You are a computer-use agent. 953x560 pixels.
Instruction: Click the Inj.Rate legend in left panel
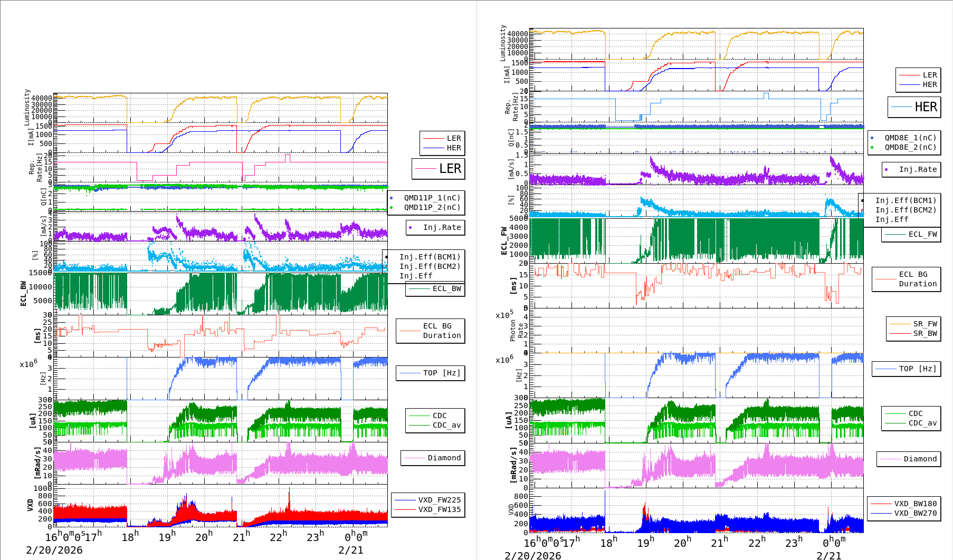(x=442, y=227)
